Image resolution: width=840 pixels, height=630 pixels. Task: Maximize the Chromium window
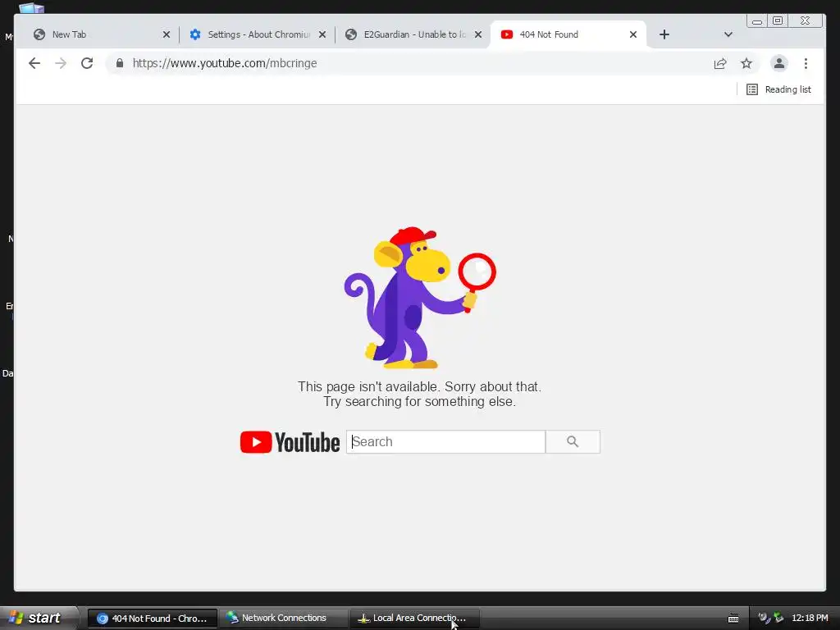point(778,21)
